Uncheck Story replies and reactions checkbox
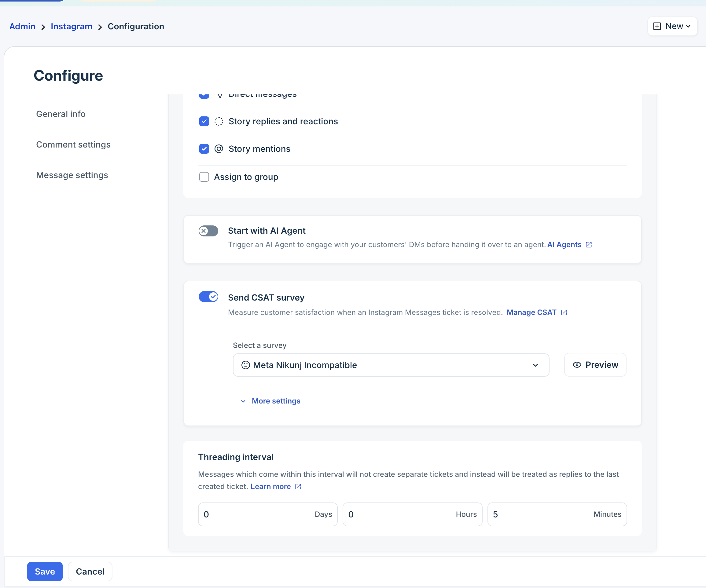The height and width of the screenshot is (588, 706). 204,121
